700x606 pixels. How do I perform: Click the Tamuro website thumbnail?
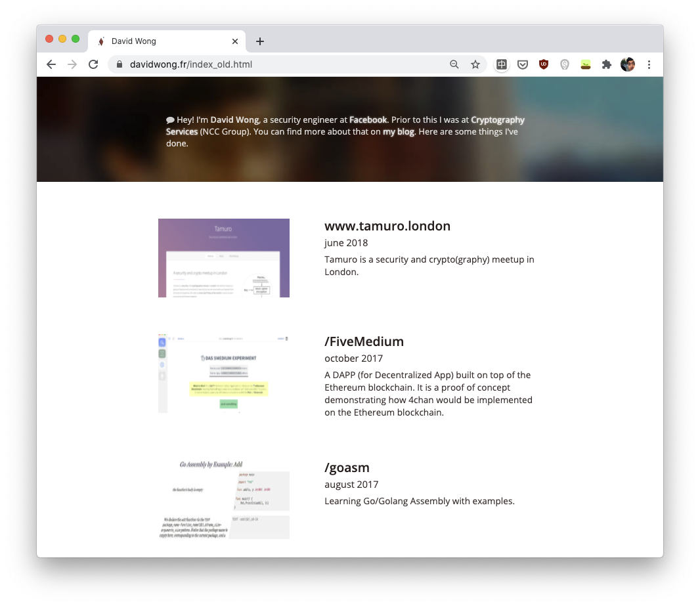tap(224, 258)
